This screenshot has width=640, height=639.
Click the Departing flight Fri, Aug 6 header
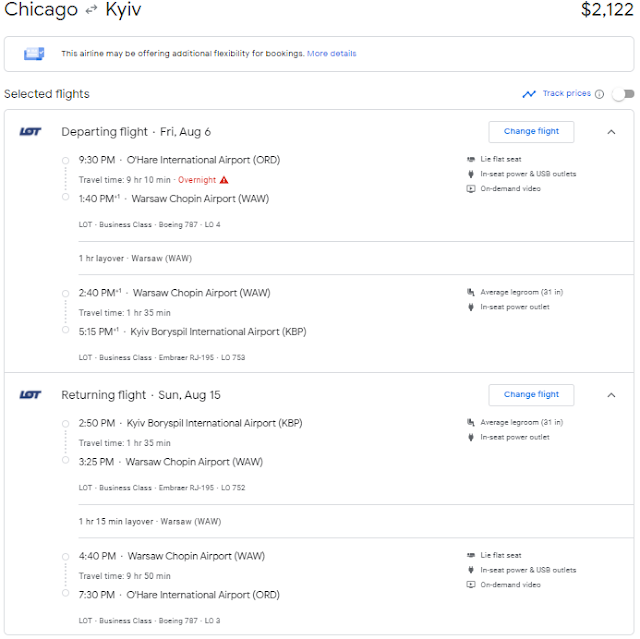point(136,132)
